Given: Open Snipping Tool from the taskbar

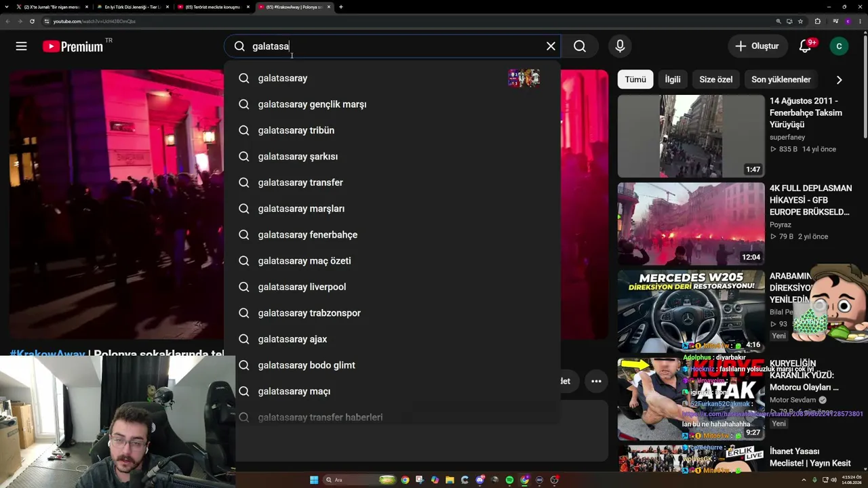Looking at the screenshot, I should coord(420,480).
